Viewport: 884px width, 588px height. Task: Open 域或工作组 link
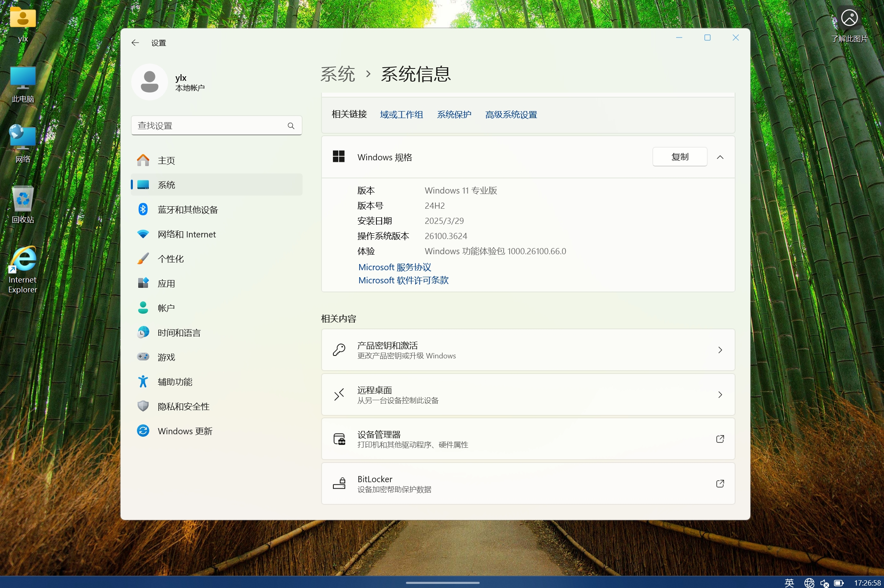click(401, 114)
